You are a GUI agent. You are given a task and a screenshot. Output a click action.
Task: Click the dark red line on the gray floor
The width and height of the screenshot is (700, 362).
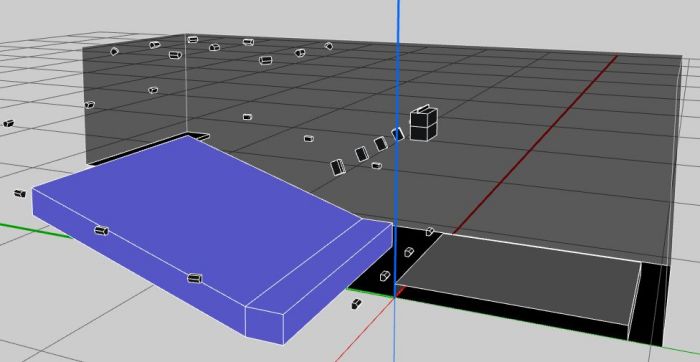coord(536,145)
